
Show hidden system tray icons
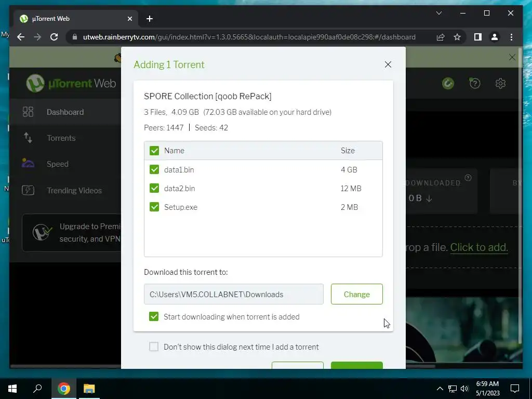click(x=440, y=389)
